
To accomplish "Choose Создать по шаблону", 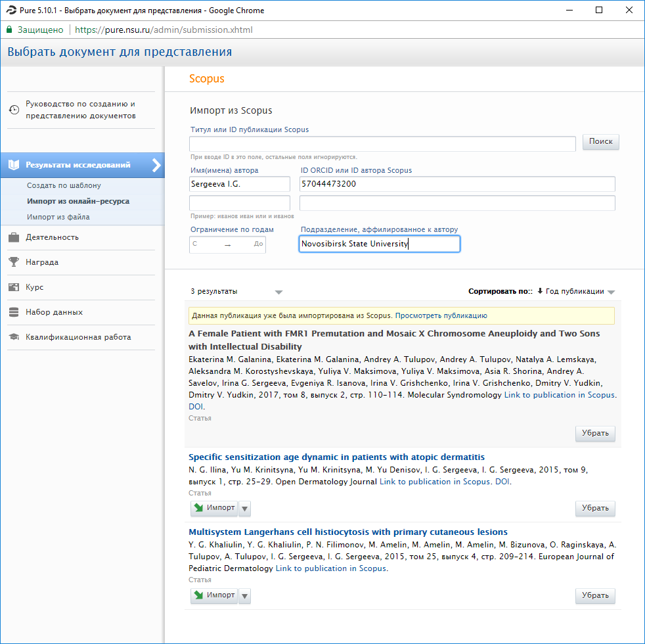I will coord(64,185).
